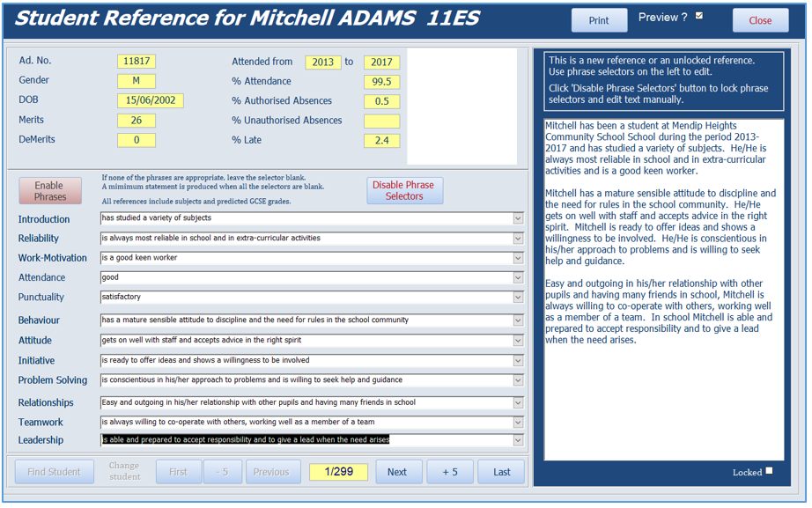The width and height of the screenshot is (812, 508).
Task: Click the DeMerits field
Action: (137, 140)
